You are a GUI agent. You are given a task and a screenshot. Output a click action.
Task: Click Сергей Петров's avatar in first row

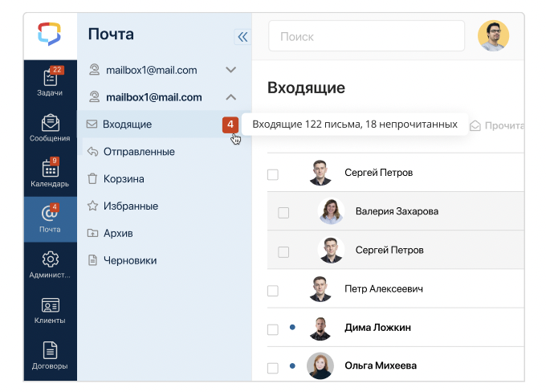(320, 173)
